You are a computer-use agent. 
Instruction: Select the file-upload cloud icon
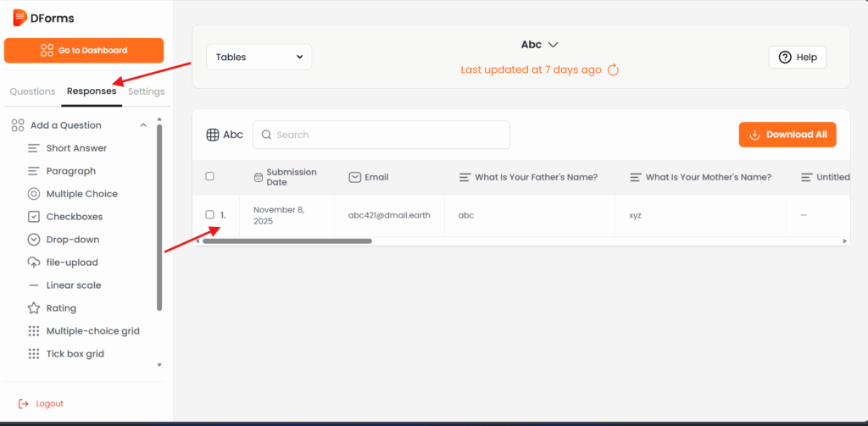coord(34,263)
